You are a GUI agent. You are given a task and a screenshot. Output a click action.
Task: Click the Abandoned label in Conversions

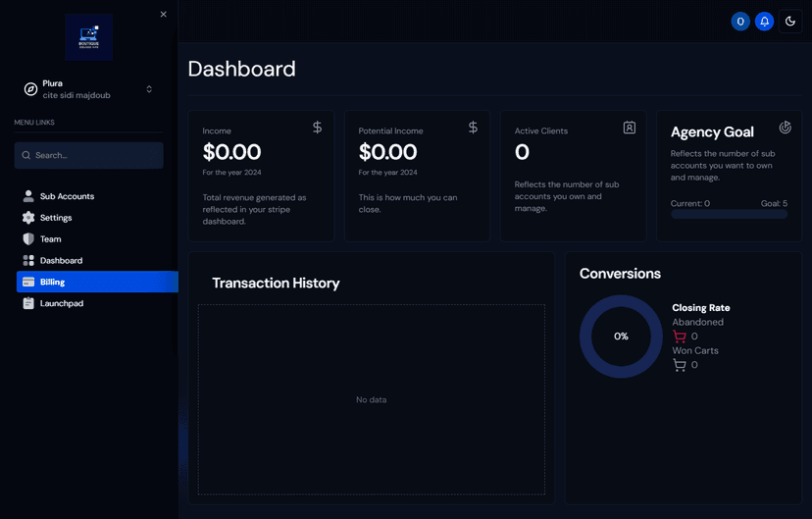click(697, 322)
